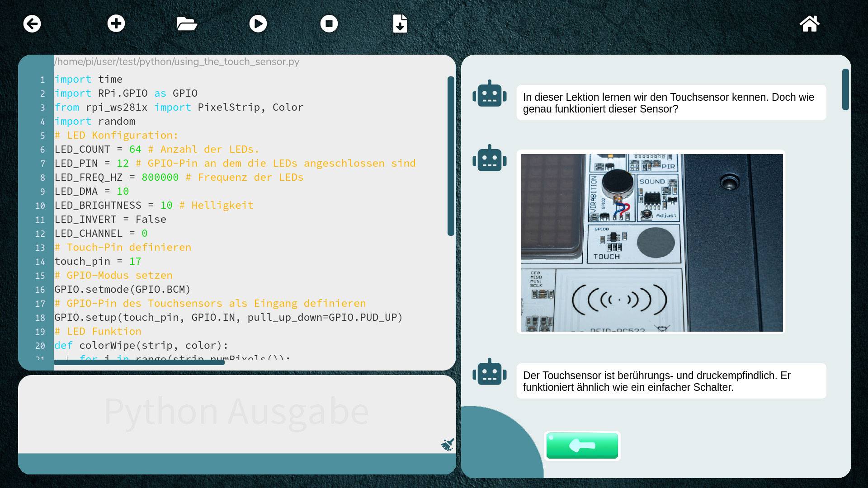This screenshot has width=868, height=488.
Task: Click line number 6 in the editor gutter
Action: 42,149
